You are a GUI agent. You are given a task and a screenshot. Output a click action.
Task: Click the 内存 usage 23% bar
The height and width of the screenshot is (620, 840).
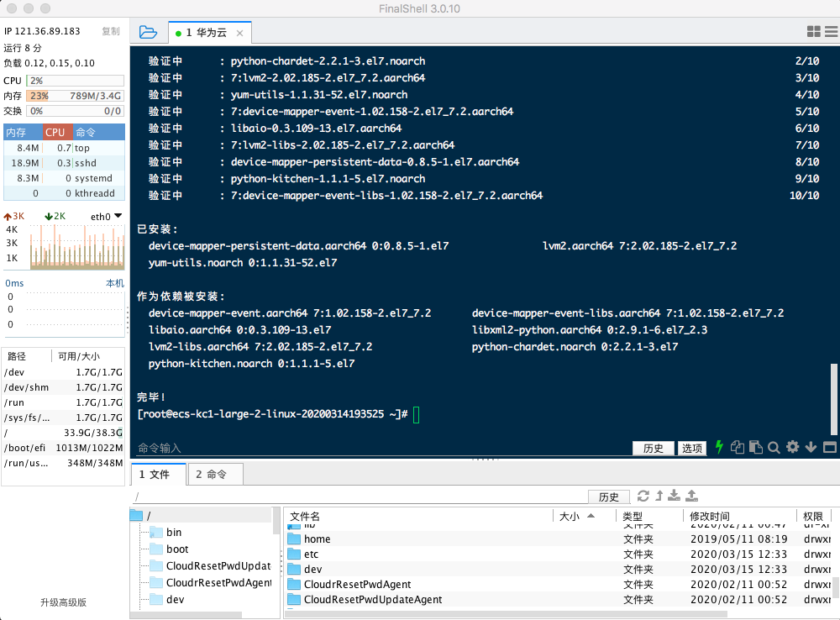pyautogui.click(x=76, y=96)
